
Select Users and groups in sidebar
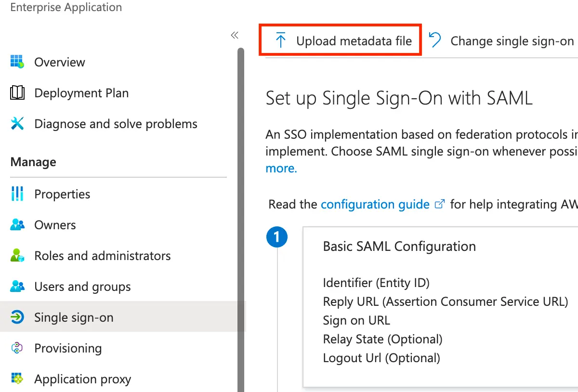point(82,287)
